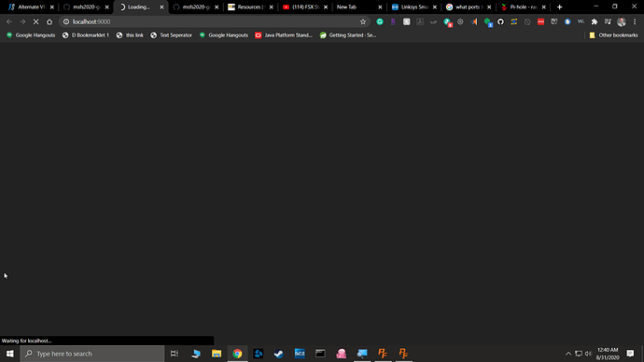Switch to the Resources tab

coord(249,7)
